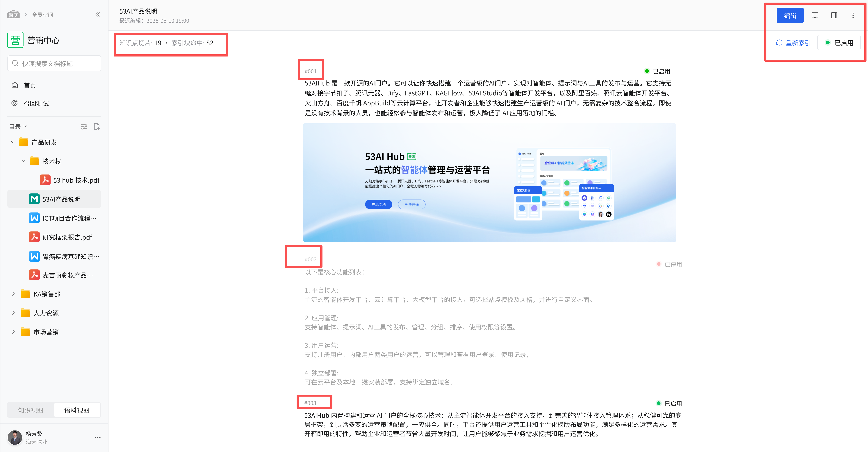868x452 pixels.
Task: Open the user options dots beside 杨芳贤
Action: tap(97, 438)
